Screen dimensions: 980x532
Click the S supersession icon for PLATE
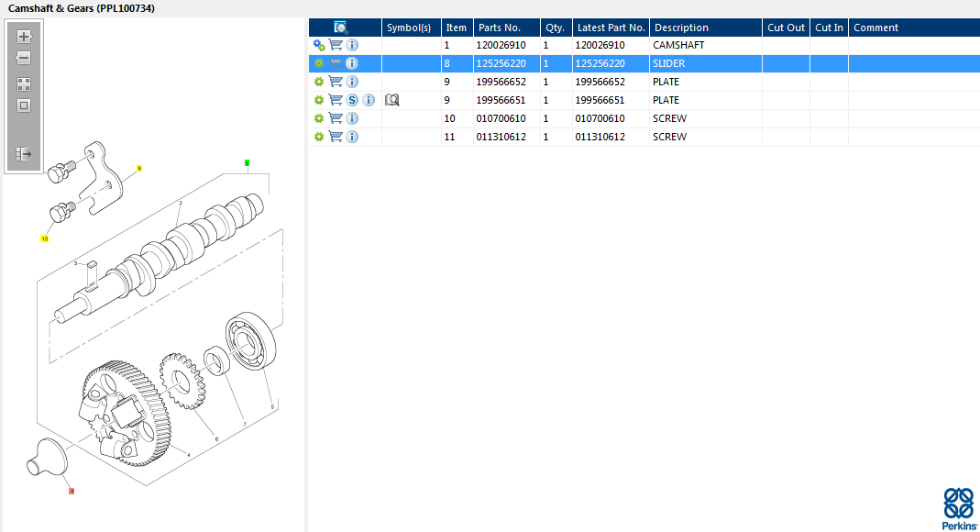coord(352,100)
